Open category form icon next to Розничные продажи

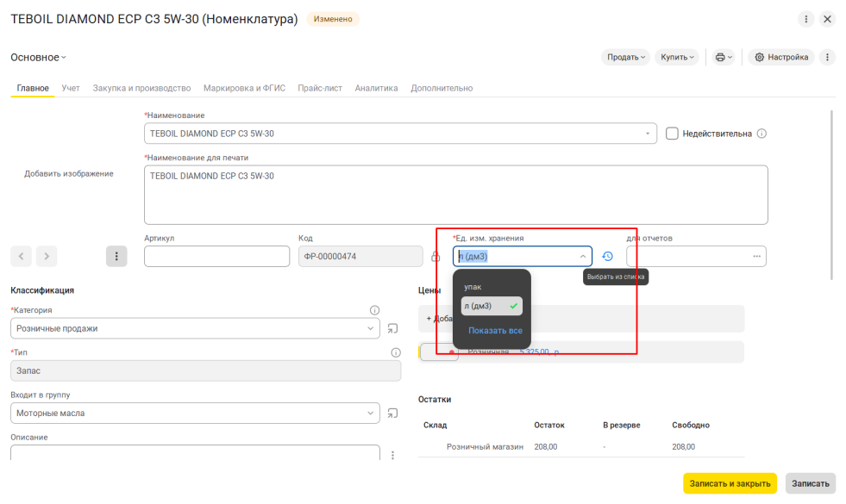point(392,328)
